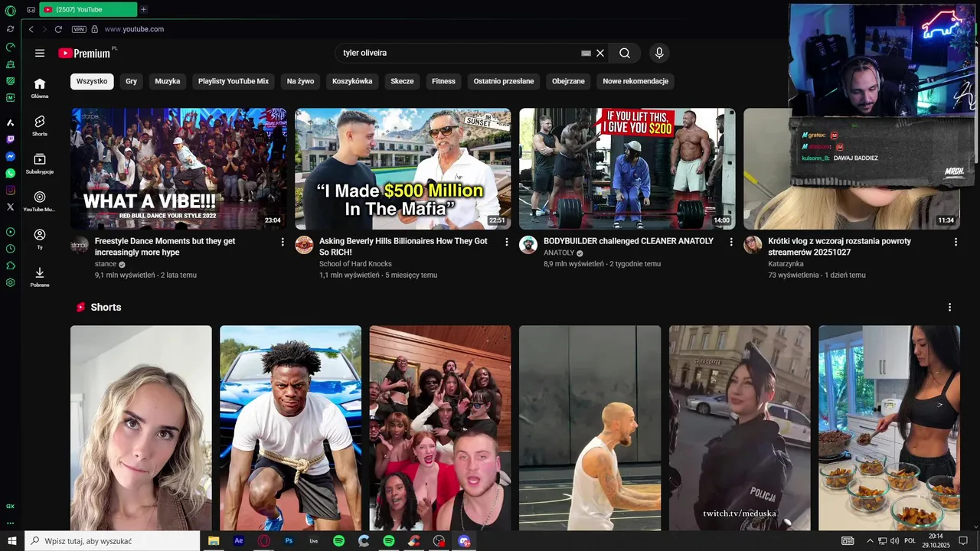Go back in the browser
This screenshot has width=980, height=551.
click(31, 29)
